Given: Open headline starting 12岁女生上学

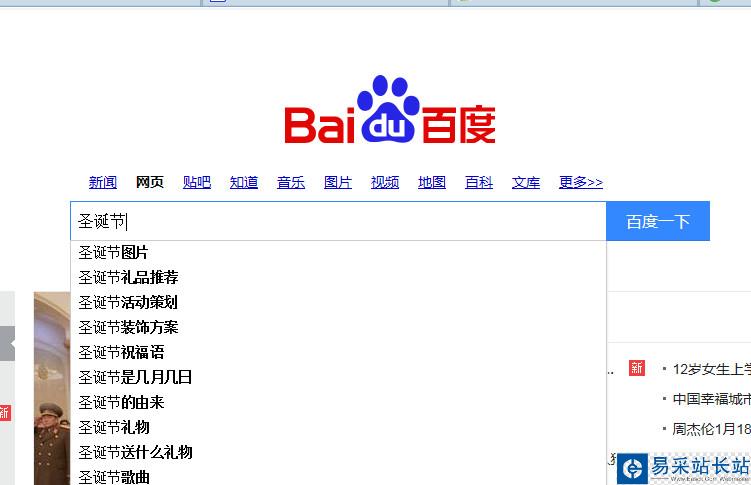Looking at the screenshot, I should (x=711, y=369).
